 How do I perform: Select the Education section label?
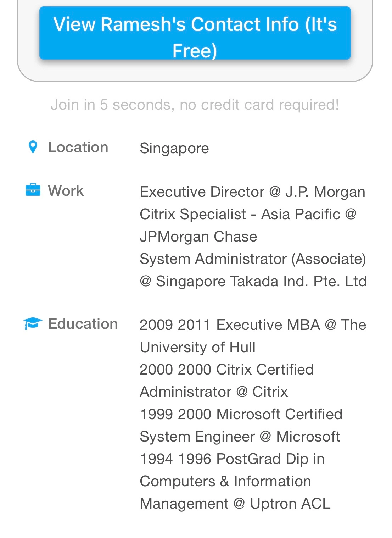[83, 324]
